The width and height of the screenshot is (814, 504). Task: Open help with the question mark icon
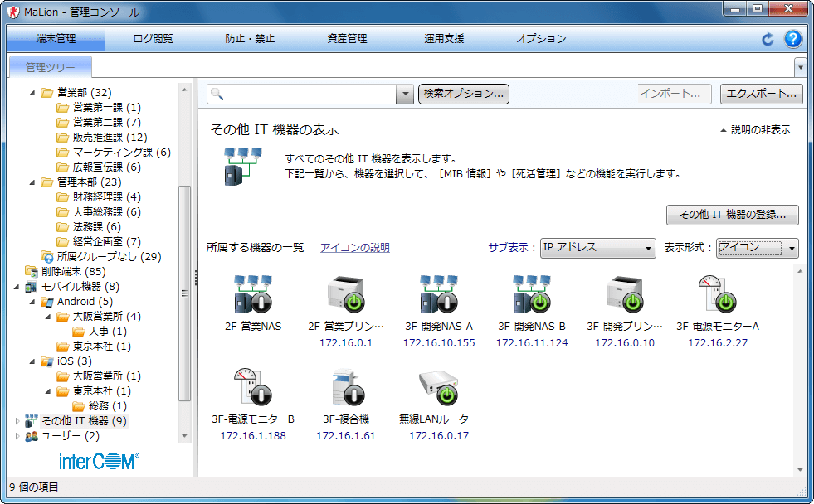(793, 39)
